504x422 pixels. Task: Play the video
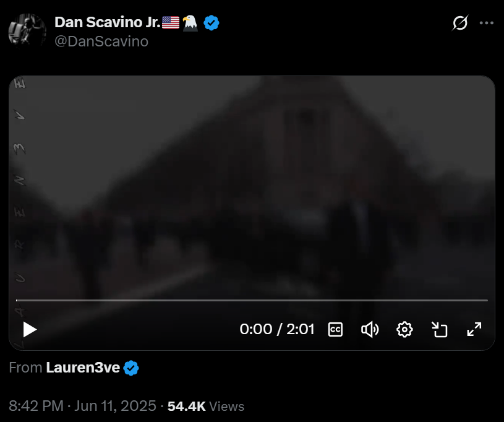tap(30, 330)
